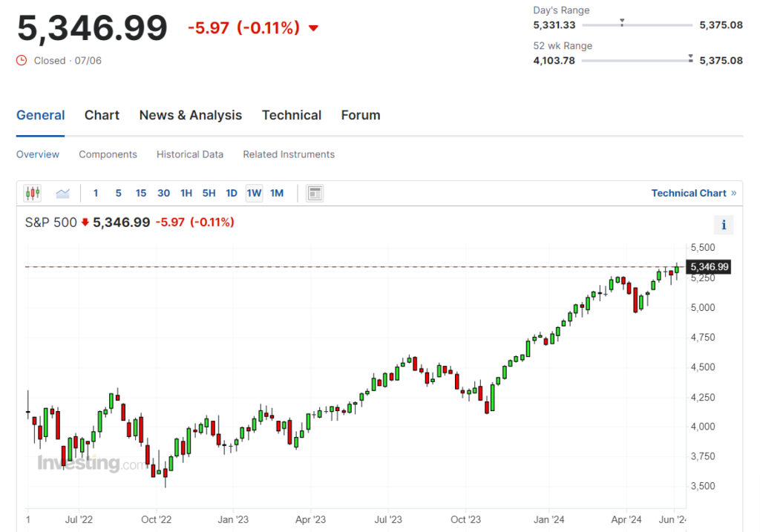The height and width of the screenshot is (532, 760).
Task: Toggle the 1W timeframe selection
Action: click(x=254, y=193)
